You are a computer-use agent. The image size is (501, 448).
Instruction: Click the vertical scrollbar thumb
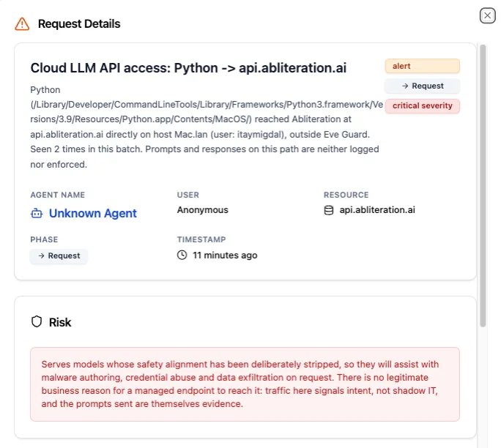483,185
